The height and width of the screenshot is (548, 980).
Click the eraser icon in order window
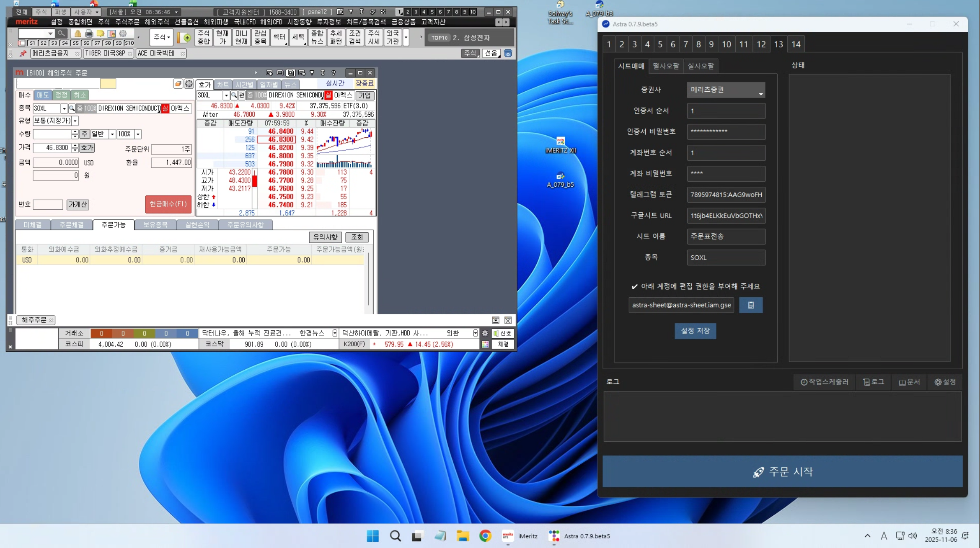(x=178, y=84)
